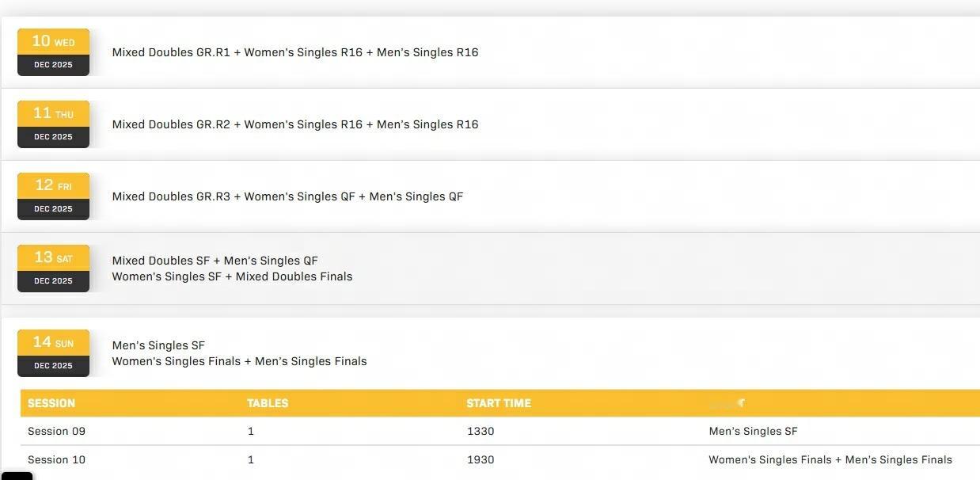
Task: Sort by the SESSION column header
Action: point(51,403)
